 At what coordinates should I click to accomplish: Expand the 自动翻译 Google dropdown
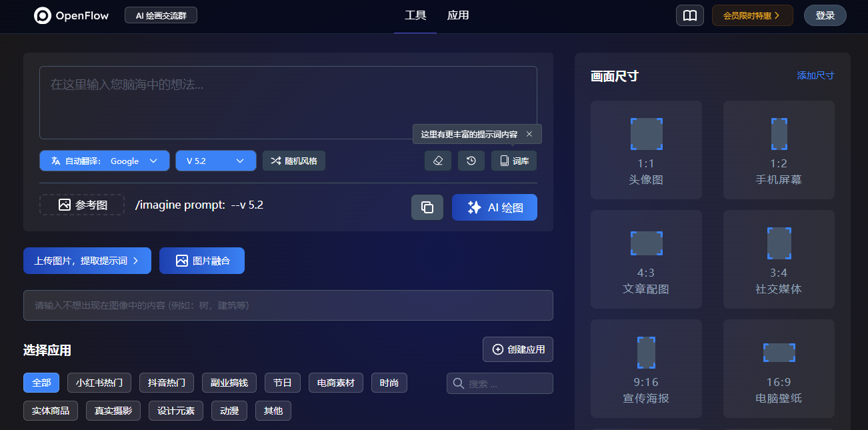[105, 161]
